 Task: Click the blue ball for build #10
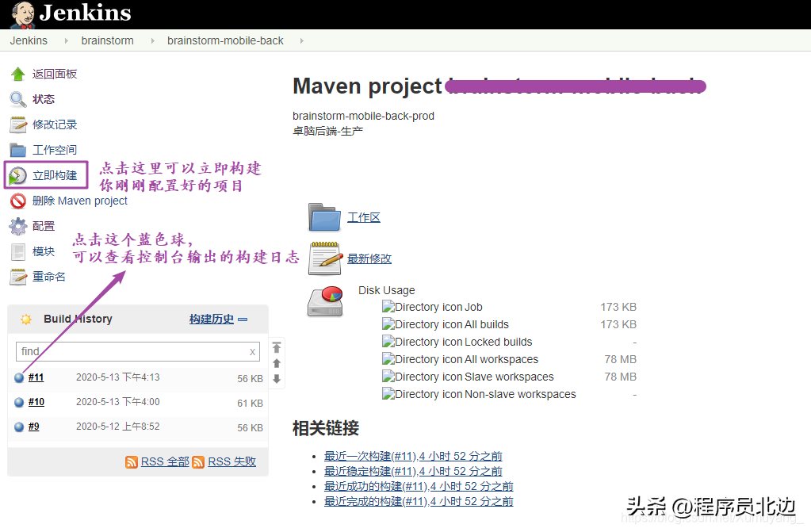coord(19,402)
